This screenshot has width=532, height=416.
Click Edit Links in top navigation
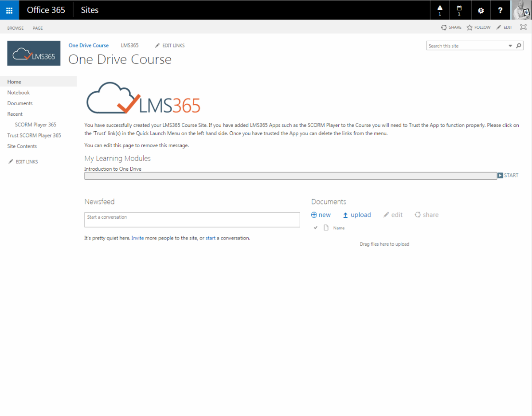[x=170, y=46]
